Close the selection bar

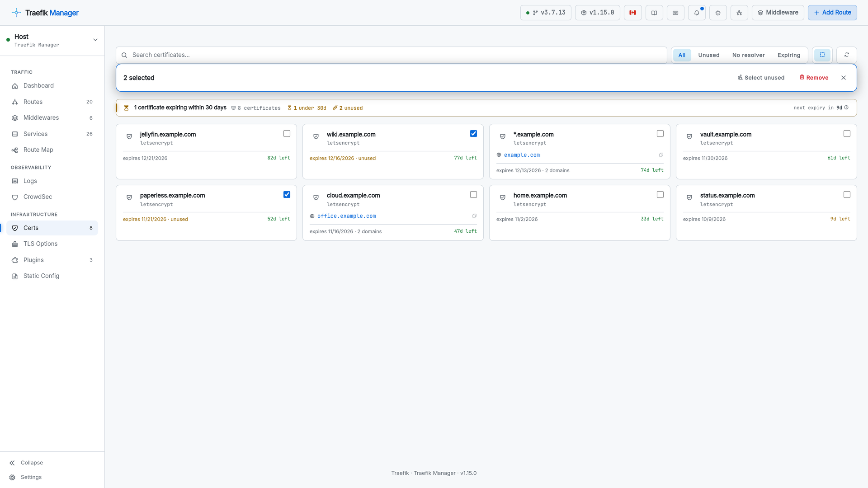(x=844, y=78)
